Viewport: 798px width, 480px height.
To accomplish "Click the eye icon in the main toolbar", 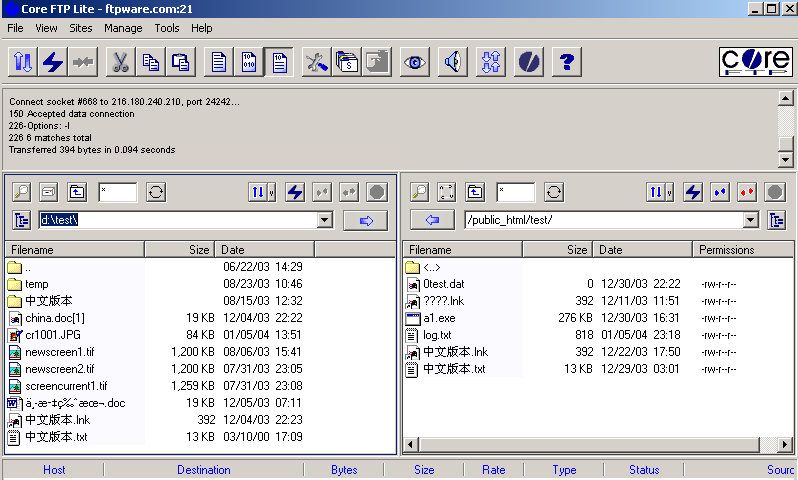I will click(414, 62).
